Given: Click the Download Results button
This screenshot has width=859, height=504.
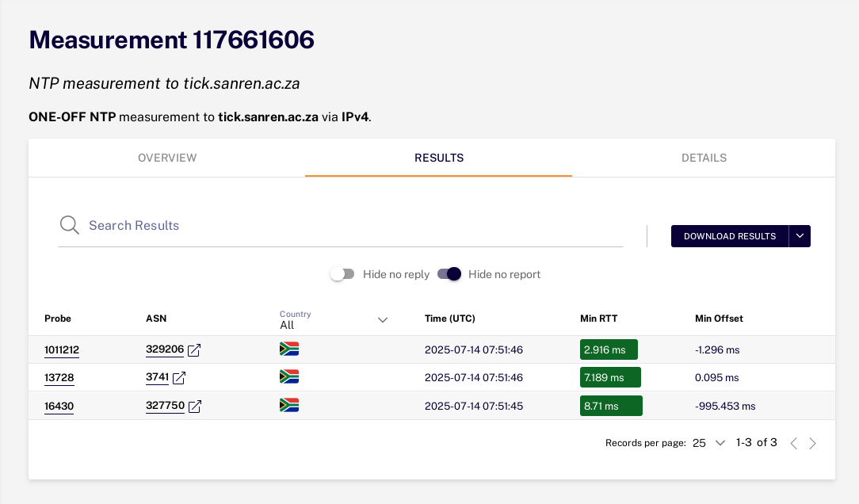Looking at the screenshot, I should click(x=730, y=236).
